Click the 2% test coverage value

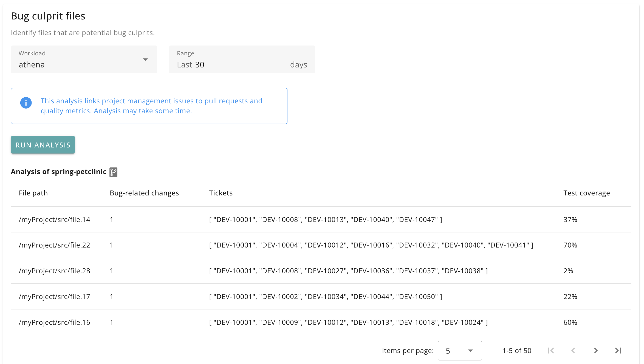pos(568,271)
